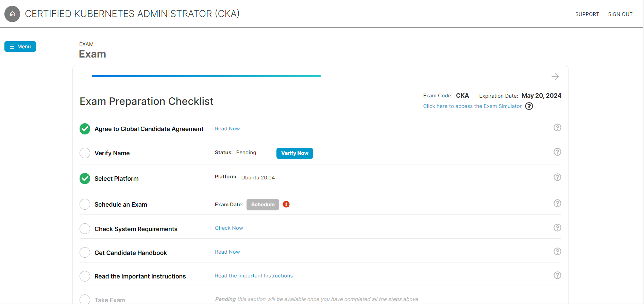Click green check for Select Platform
644x304 pixels.
pyautogui.click(x=85, y=179)
